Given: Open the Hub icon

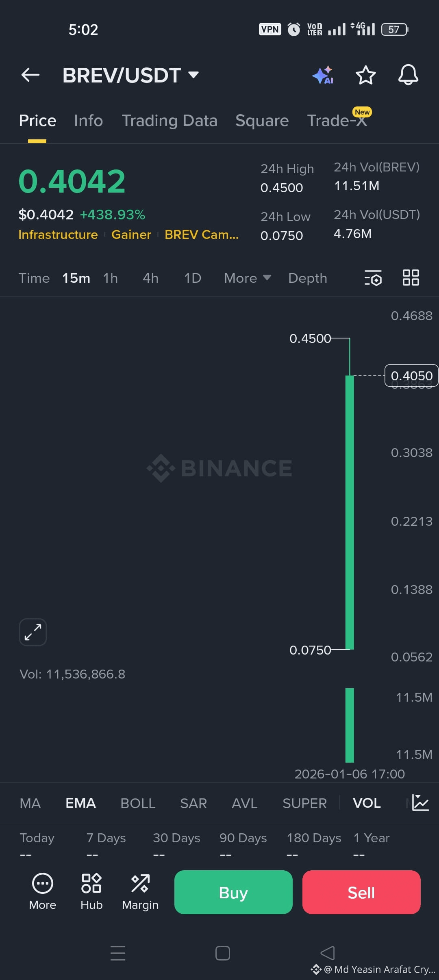Looking at the screenshot, I should [x=91, y=891].
